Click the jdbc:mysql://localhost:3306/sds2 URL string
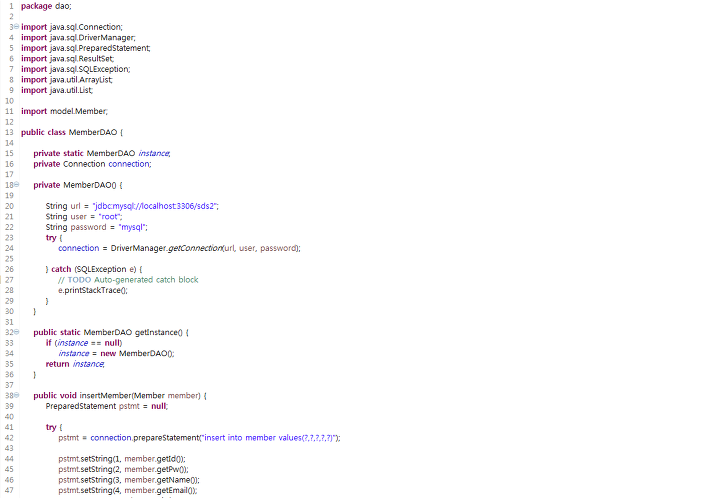Viewport: 710px width, 498px height. point(155,206)
